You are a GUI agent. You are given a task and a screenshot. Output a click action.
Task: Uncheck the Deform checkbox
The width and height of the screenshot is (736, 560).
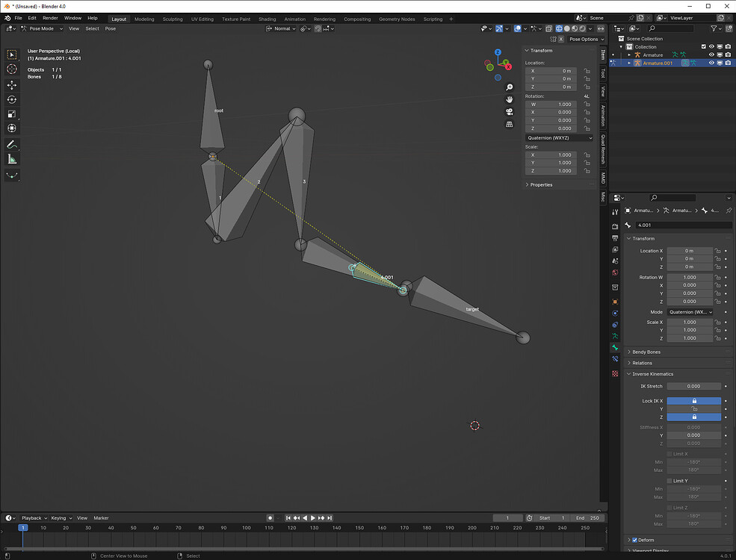634,540
